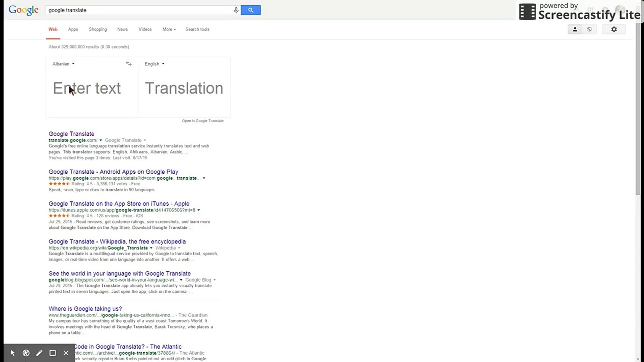Image resolution: width=644 pixels, height=362 pixels.
Task: Expand the More search categories dropdown
Action: pyautogui.click(x=169, y=29)
